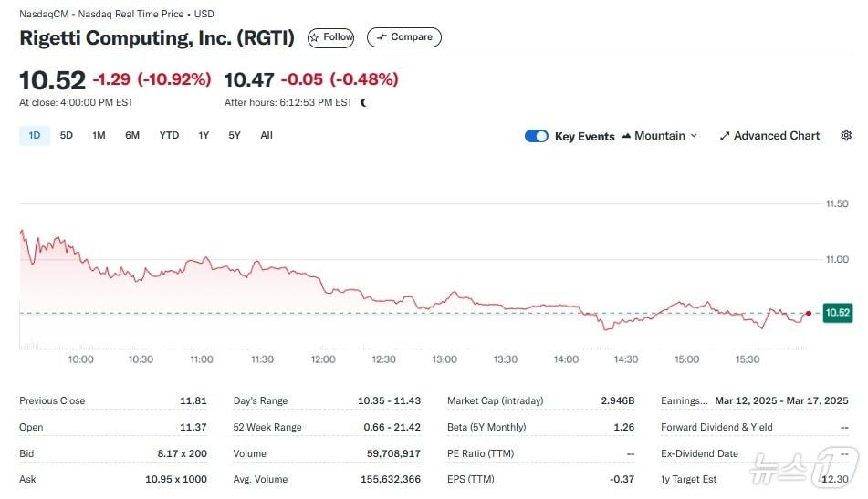Click the chart settings gear icon
Screen dimensions: 868x499
click(x=846, y=136)
